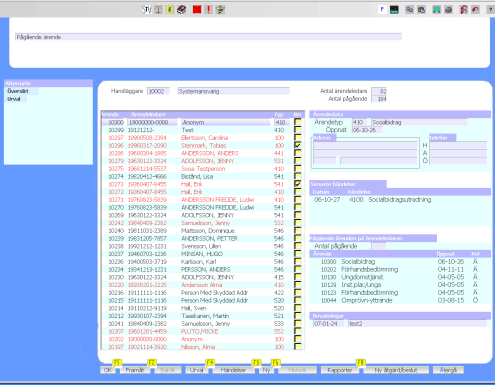Select Urval in the Alternativ panel
This screenshot has height=385, width=495.
(16, 99)
